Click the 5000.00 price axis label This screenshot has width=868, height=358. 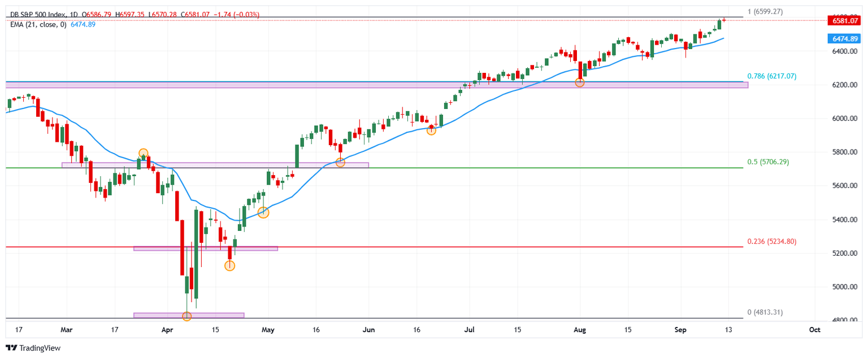coord(844,287)
